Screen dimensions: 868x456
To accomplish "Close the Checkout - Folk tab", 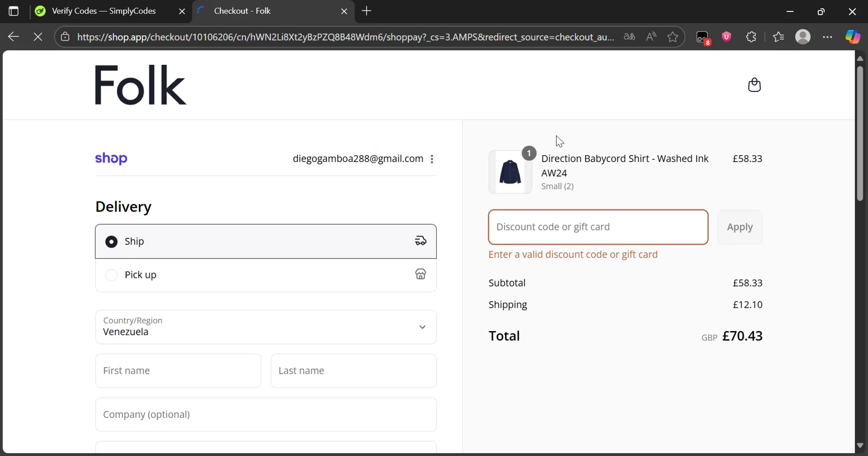I will pos(344,11).
